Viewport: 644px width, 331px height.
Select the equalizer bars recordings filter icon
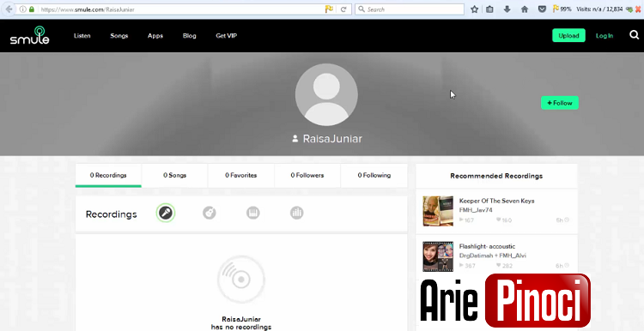coord(296,213)
